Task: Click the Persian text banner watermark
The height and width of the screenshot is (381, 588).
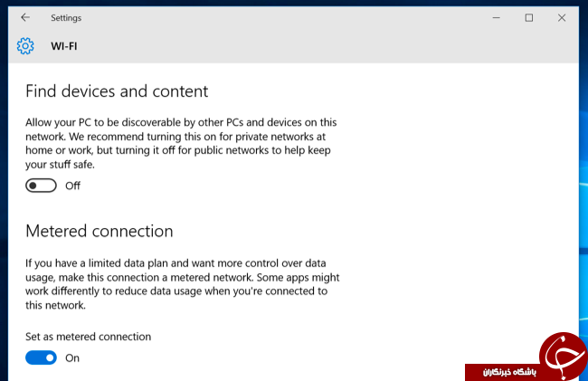Action: [502, 372]
